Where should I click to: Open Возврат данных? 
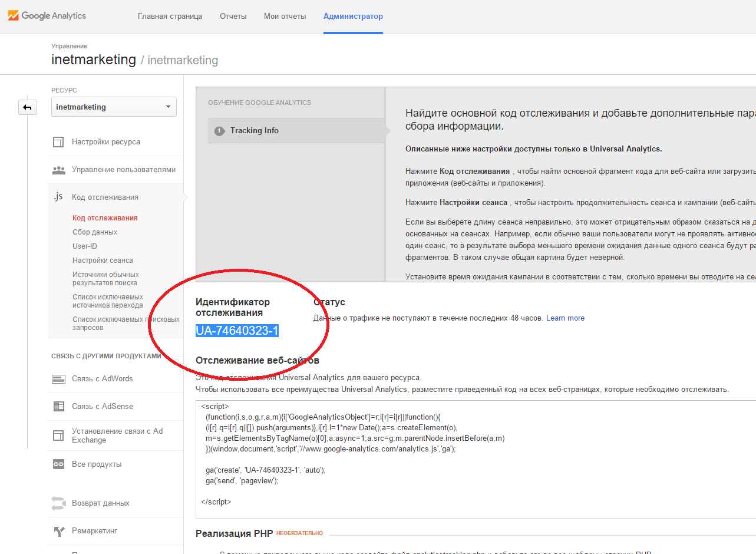point(101,503)
